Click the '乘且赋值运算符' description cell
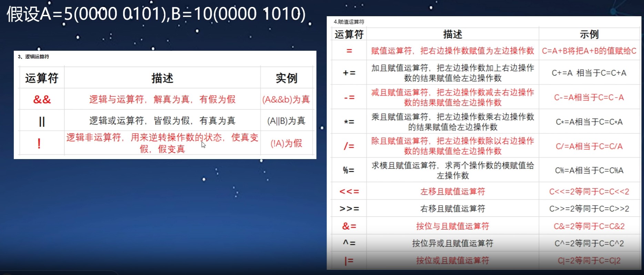Viewport: 644px width, 275px height. coord(453,122)
